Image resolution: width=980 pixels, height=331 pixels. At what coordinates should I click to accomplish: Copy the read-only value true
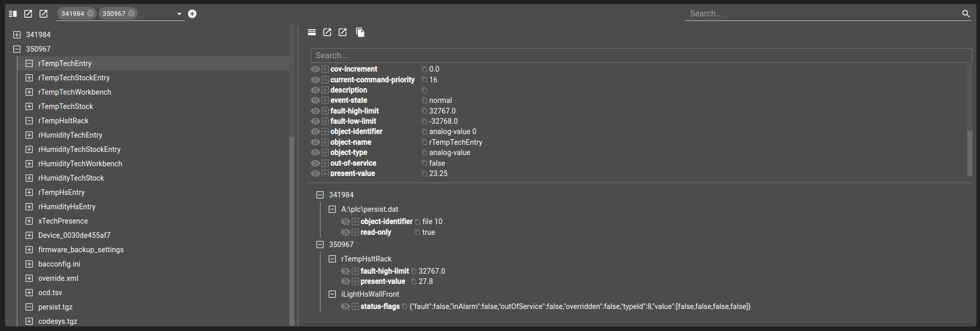[417, 232]
